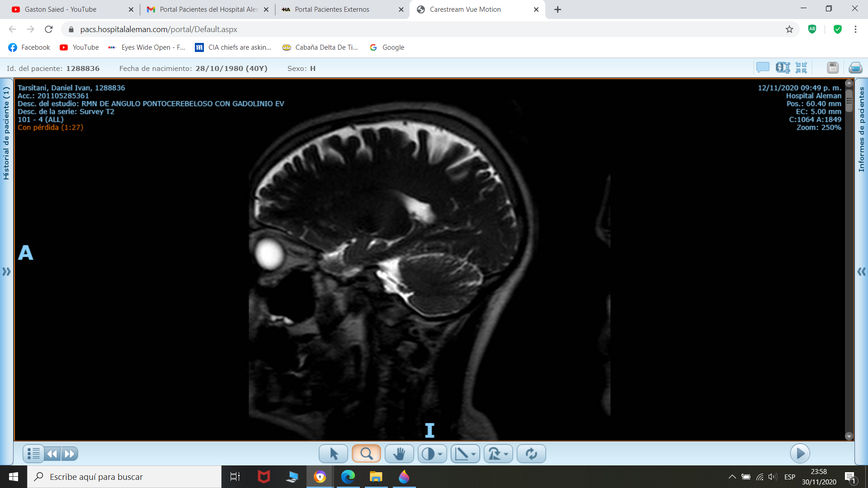
Task: Close the Portal Pacientes Externos tab
Action: (x=401, y=9)
